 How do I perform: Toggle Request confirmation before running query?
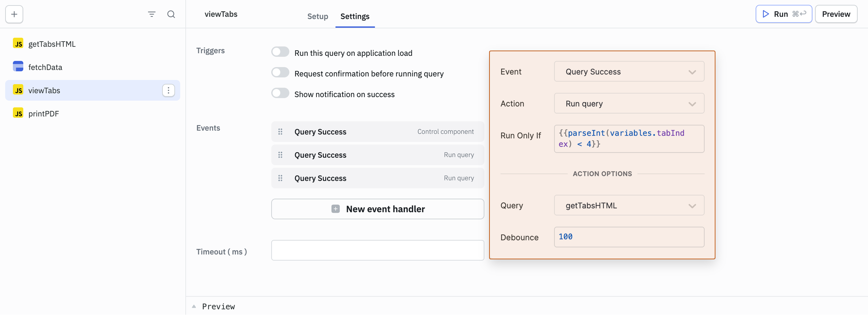coord(280,73)
